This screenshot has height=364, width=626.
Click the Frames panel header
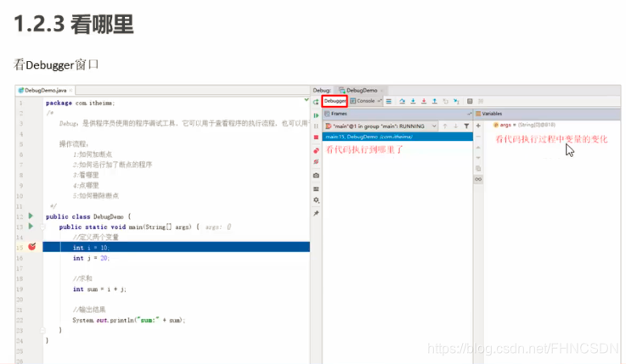coord(398,114)
